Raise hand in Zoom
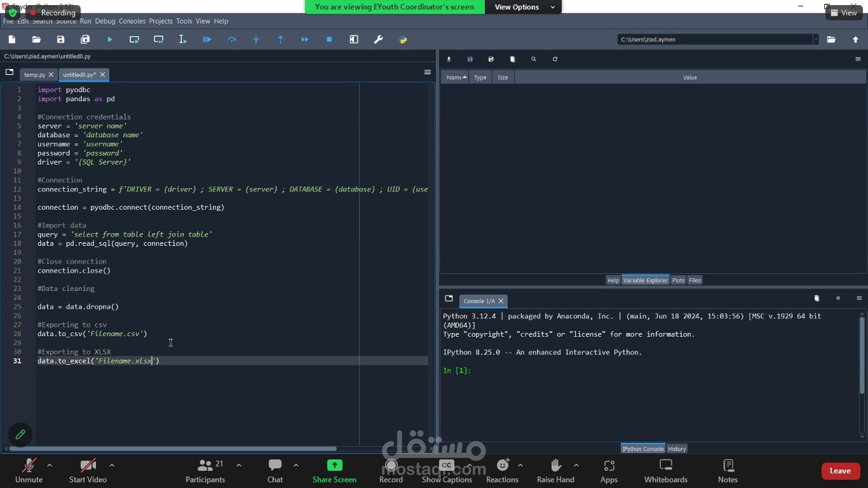The width and height of the screenshot is (868, 488). coord(555,471)
